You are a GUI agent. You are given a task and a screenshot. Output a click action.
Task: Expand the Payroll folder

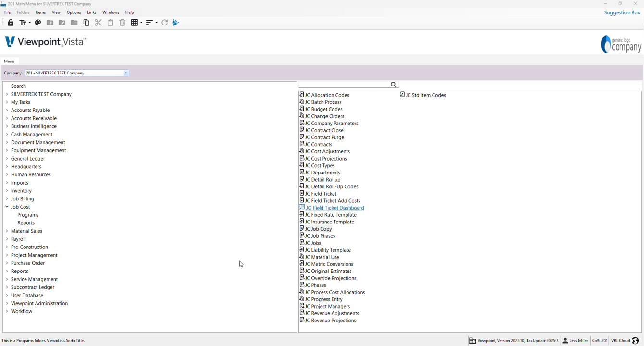pos(7,239)
